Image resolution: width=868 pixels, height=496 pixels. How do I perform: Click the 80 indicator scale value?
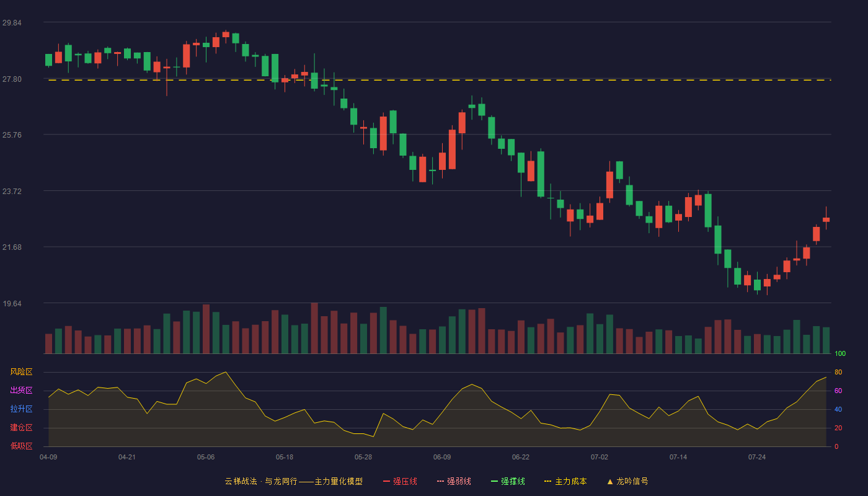click(838, 372)
